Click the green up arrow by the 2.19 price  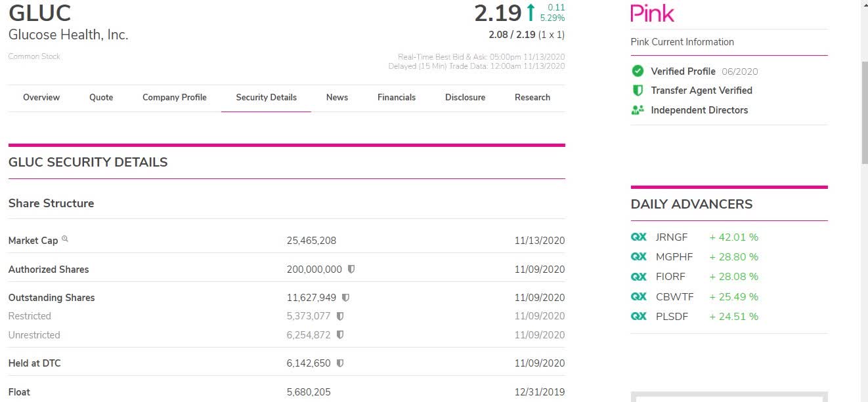[531, 12]
